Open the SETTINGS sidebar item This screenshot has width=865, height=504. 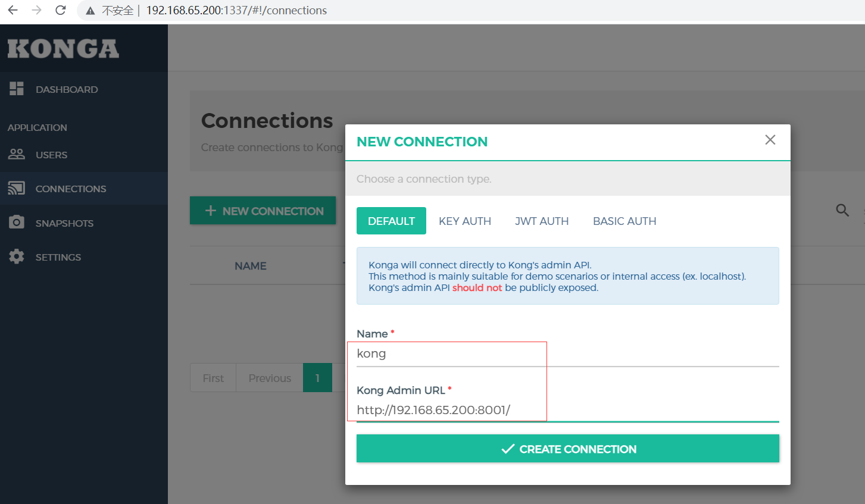click(x=84, y=257)
